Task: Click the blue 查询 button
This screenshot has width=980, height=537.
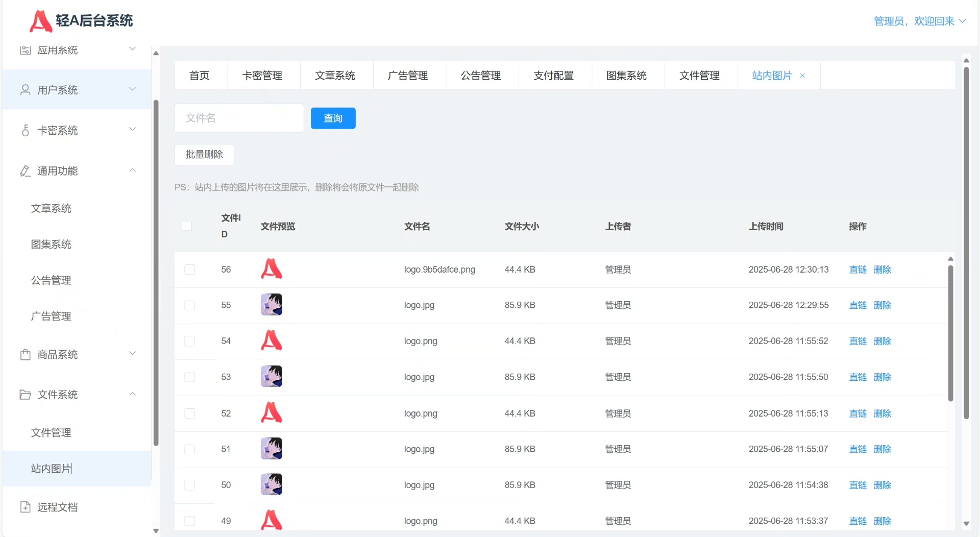Action: (333, 118)
